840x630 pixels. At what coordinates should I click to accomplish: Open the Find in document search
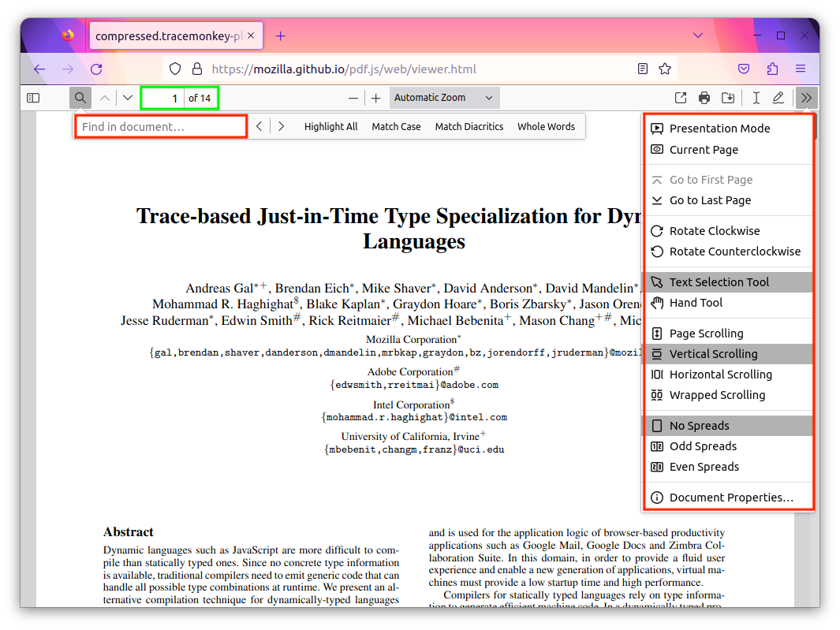[x=80, y=97]
